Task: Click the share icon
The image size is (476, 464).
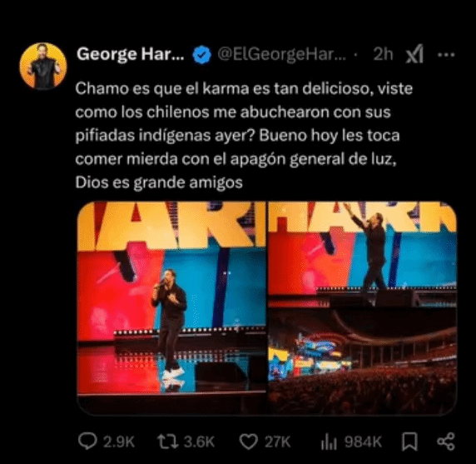Action: (x=446, y=442)
